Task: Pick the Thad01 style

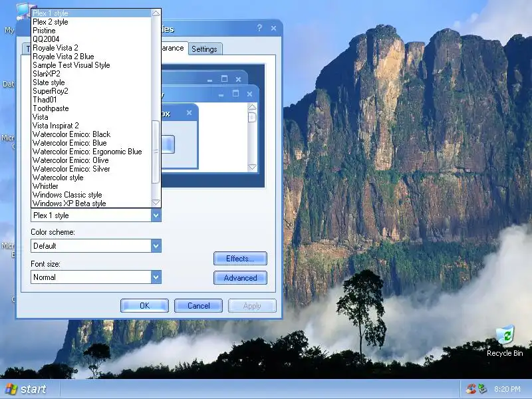Action: (x=91, y=100)
